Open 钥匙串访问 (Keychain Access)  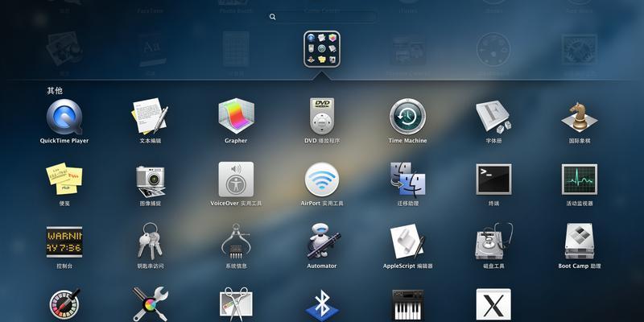click(x=150, y=241)
